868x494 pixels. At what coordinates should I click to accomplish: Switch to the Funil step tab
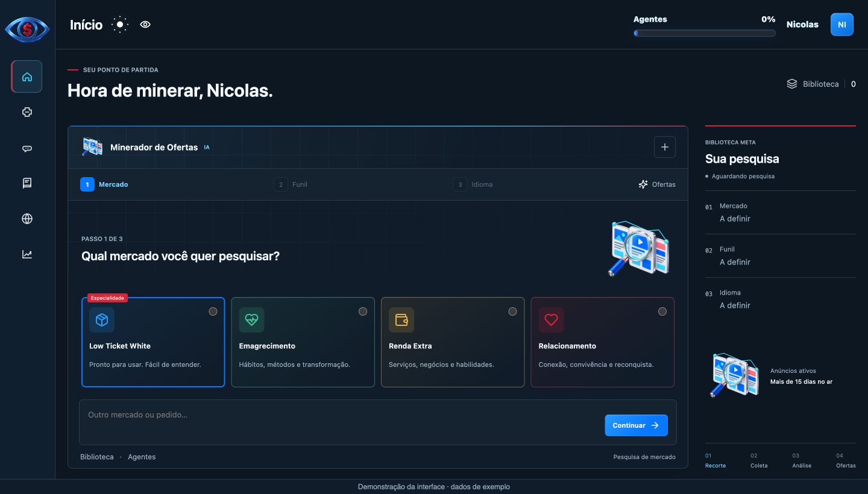(291, 184)
